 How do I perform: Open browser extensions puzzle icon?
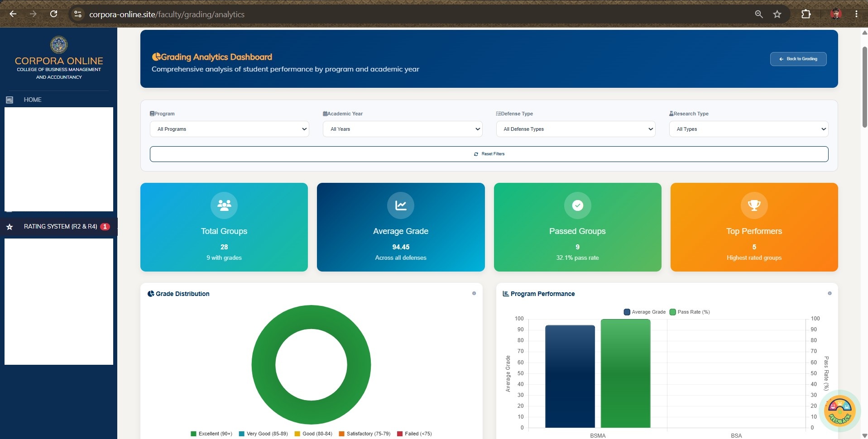coord(806,14)
